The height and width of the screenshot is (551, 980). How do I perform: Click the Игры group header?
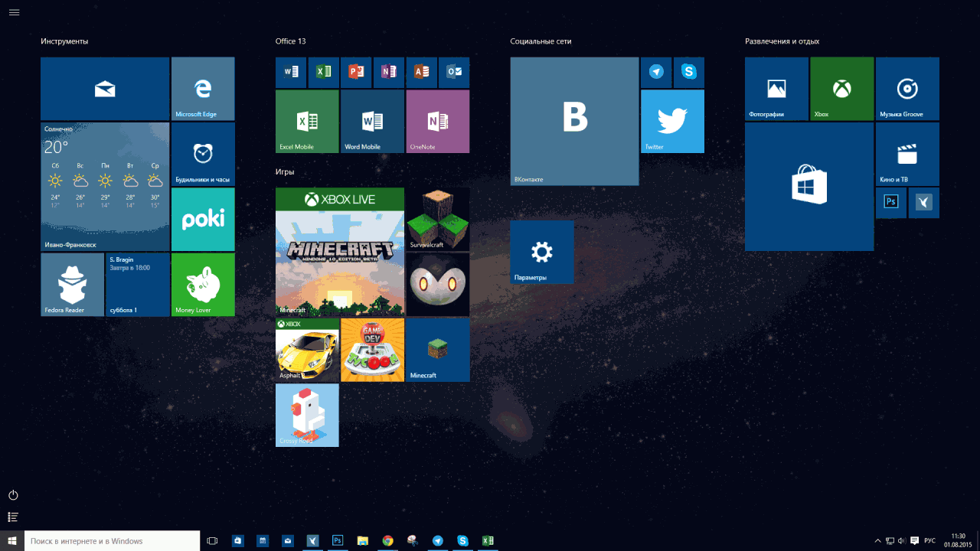pos(285,171)
